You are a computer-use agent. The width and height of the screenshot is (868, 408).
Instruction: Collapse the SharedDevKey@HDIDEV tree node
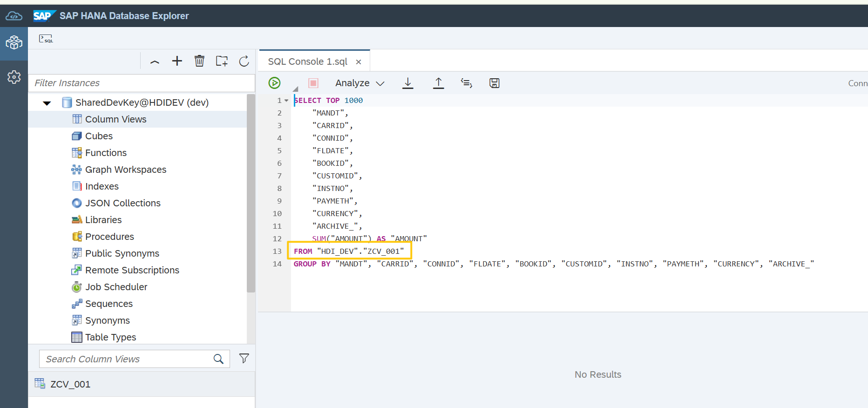point(47,103)
